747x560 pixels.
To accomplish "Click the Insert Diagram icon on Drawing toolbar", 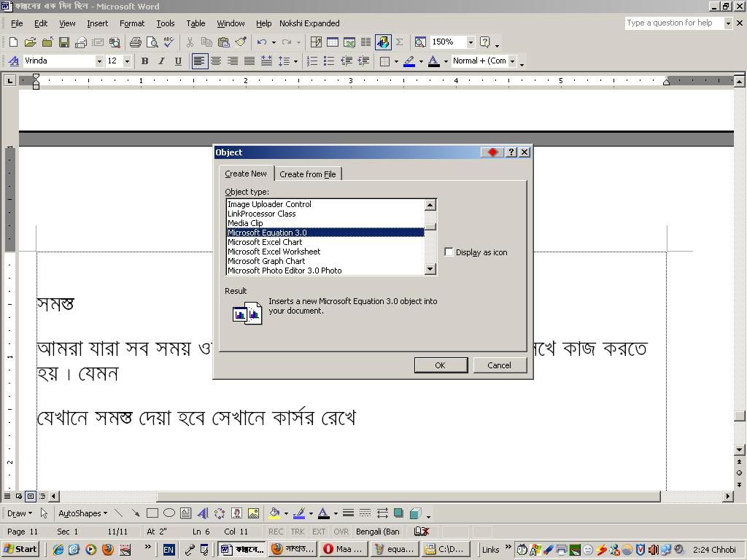I will pyautogui.click(x=221, y=513).
